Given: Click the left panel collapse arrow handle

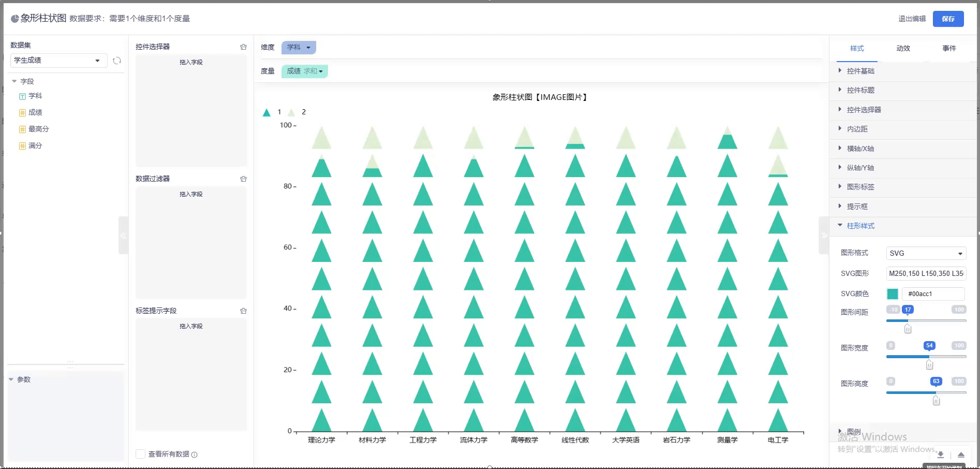Looking at the screenshot, I should click(123, 236).
